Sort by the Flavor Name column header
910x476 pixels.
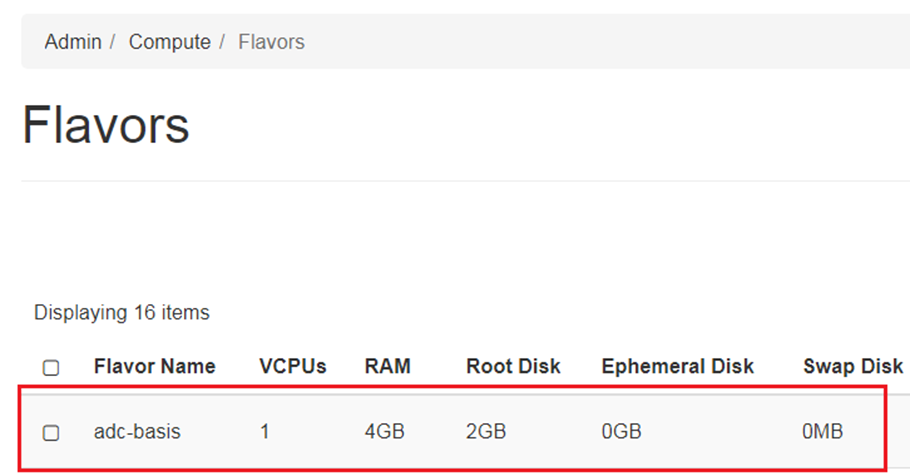(154, 367)
